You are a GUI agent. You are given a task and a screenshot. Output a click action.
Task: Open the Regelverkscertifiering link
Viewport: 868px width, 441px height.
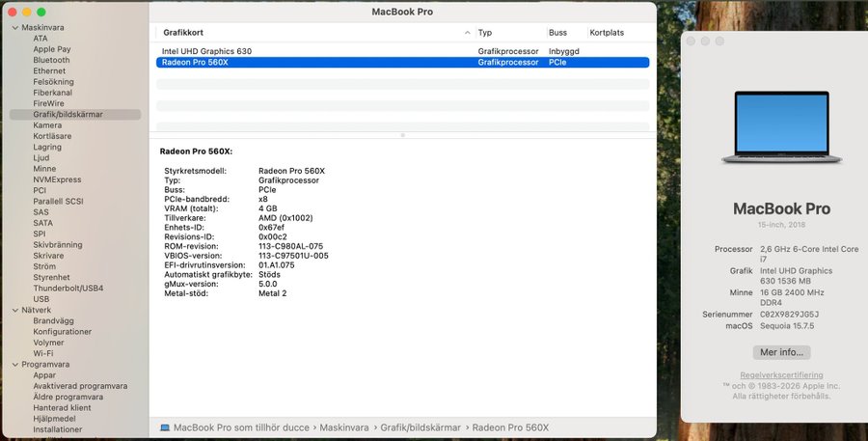pos(781,374)
